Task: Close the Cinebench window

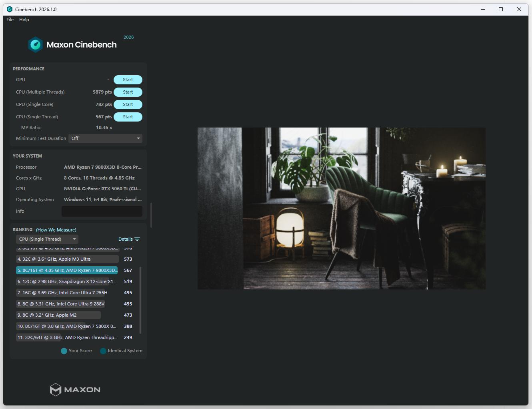Action: coord(519,9)
